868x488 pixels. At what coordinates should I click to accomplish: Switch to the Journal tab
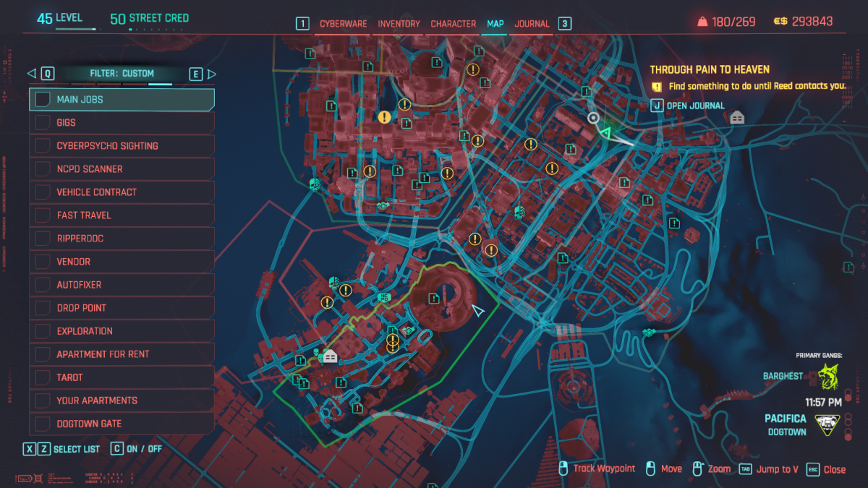pyautogui.click(x=532, y=24)
